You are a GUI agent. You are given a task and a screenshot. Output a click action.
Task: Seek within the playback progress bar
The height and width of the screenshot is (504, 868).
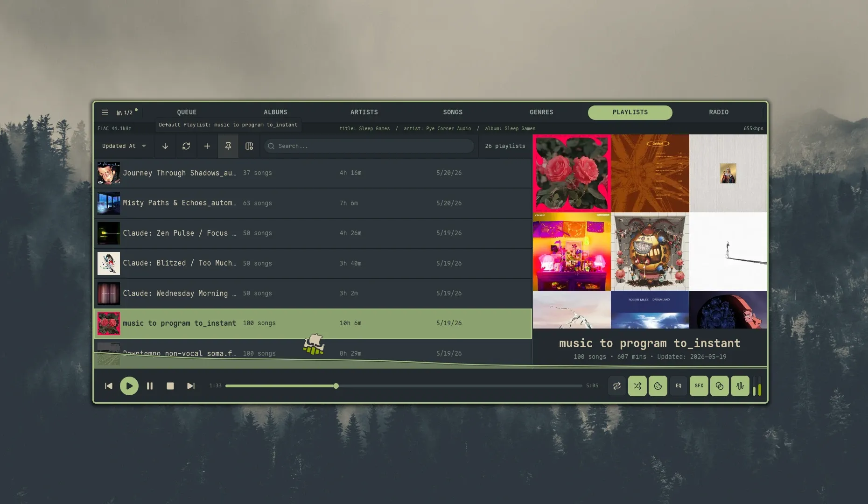click(x=404, y=386)
